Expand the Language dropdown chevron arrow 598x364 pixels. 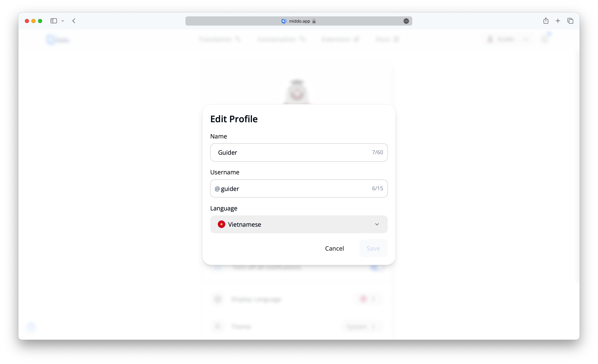tap(377, 224)
